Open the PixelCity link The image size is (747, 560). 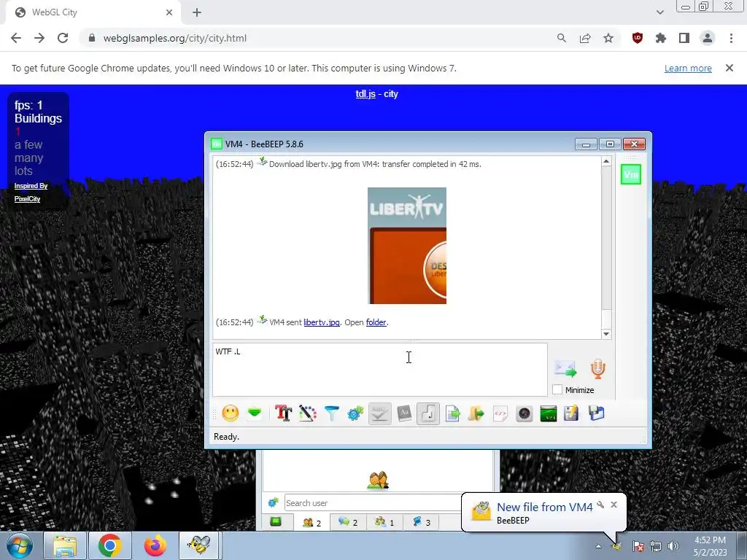click(27, 198)
